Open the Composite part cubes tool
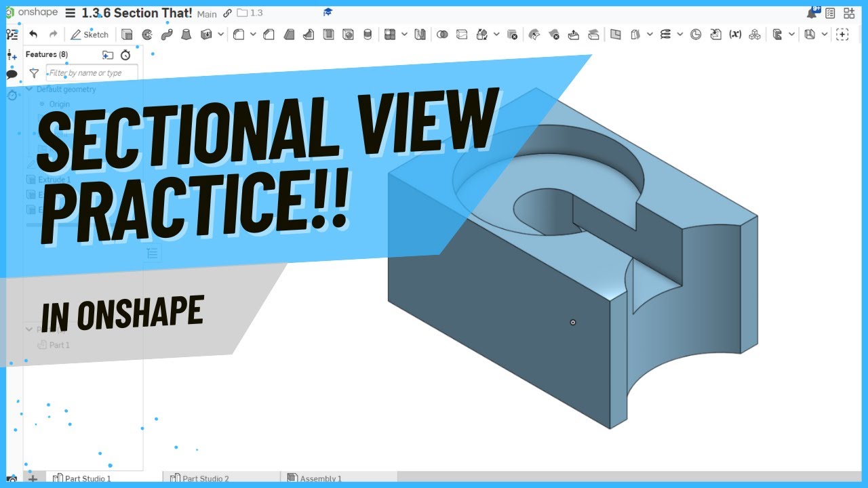The width and height of the screenshot is (868, 488). tap(755, 35)
